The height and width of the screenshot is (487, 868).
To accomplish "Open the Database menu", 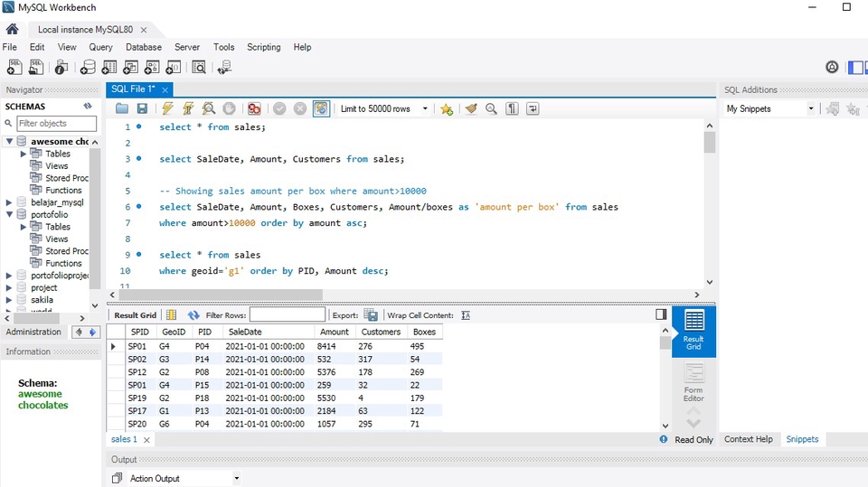I will (x=144, y=47).
